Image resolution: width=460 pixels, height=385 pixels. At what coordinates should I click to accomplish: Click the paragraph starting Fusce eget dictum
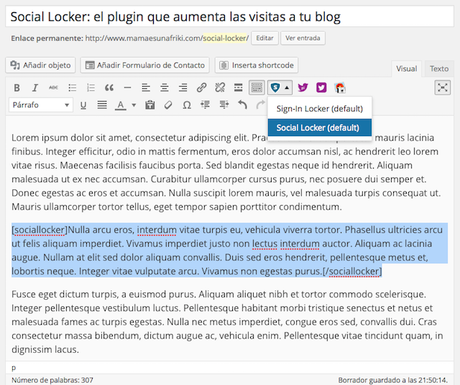227,322
